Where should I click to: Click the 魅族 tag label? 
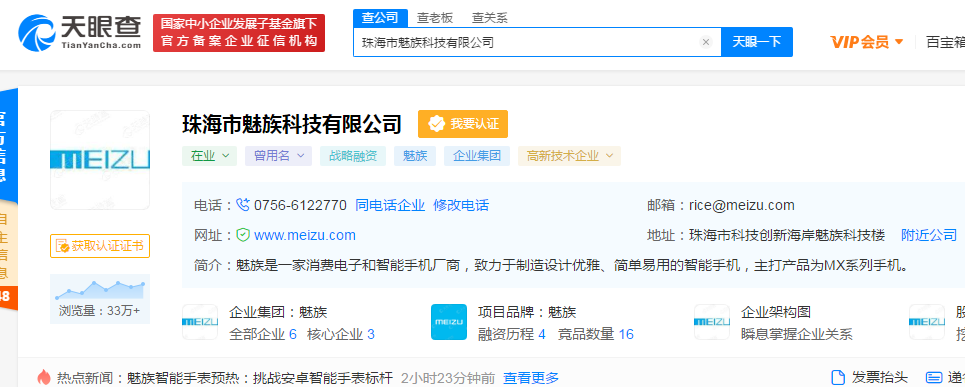coord(415,156)
